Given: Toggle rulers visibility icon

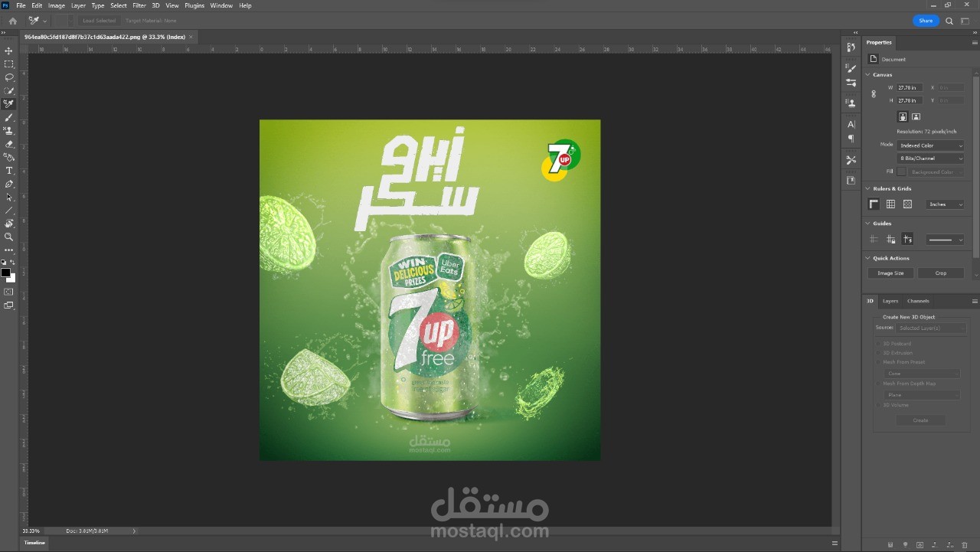Looking at the screenshot, I should tap(874, 204).
